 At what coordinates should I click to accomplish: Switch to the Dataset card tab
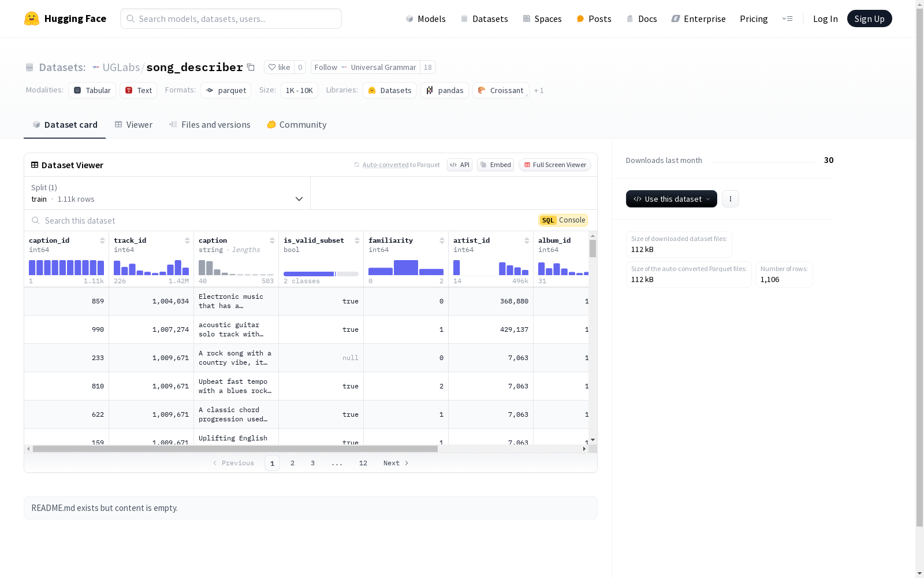click(x=65, y=125)
